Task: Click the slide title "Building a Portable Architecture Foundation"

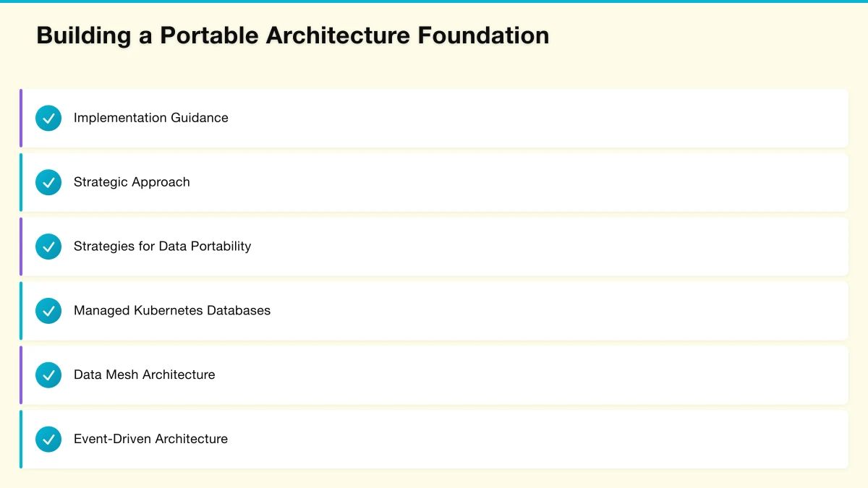Action: click(292, 35)
